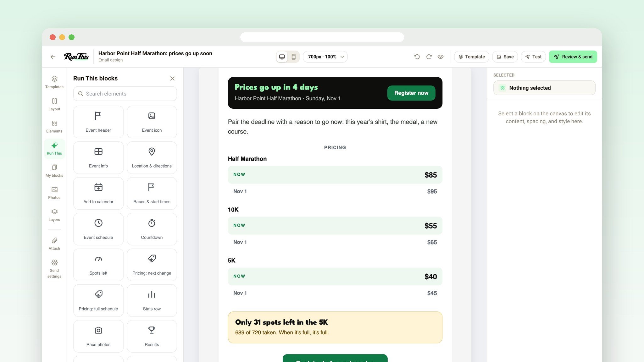Open the Layers sidebar panel
This screenshot has height=362, width=644.
pos(54,215)
